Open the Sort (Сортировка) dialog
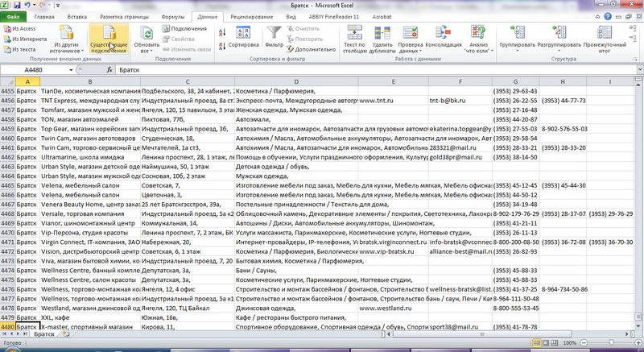 pos(244,37)
